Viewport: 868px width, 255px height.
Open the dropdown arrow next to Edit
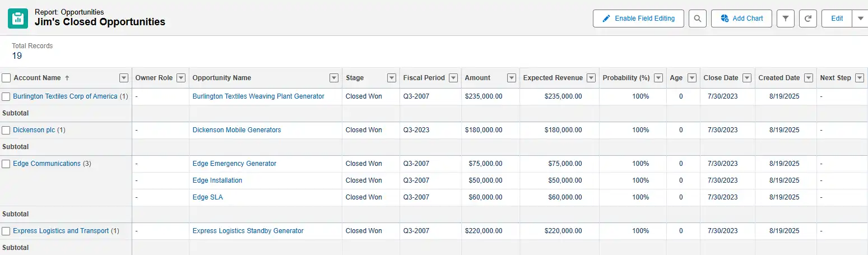coord(861,18)
